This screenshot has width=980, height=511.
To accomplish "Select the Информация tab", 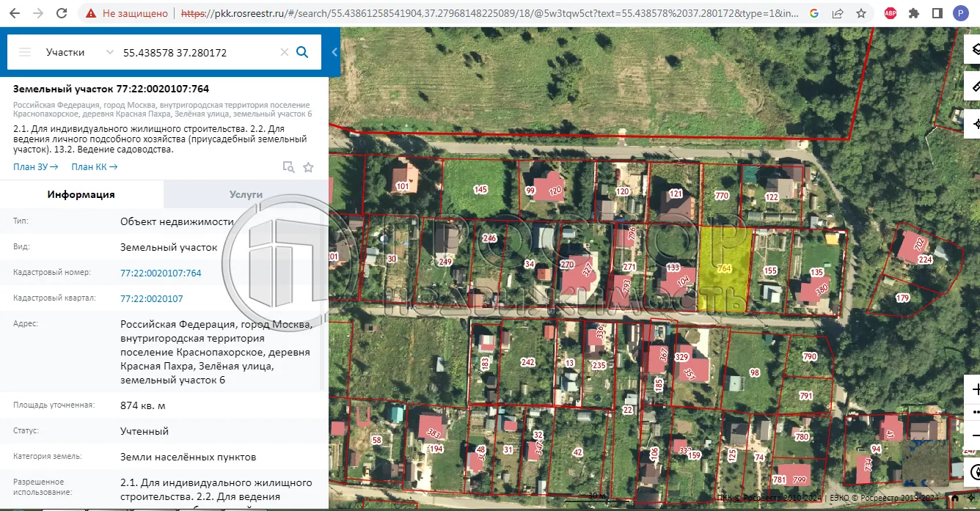I will (x=81, y=194).
